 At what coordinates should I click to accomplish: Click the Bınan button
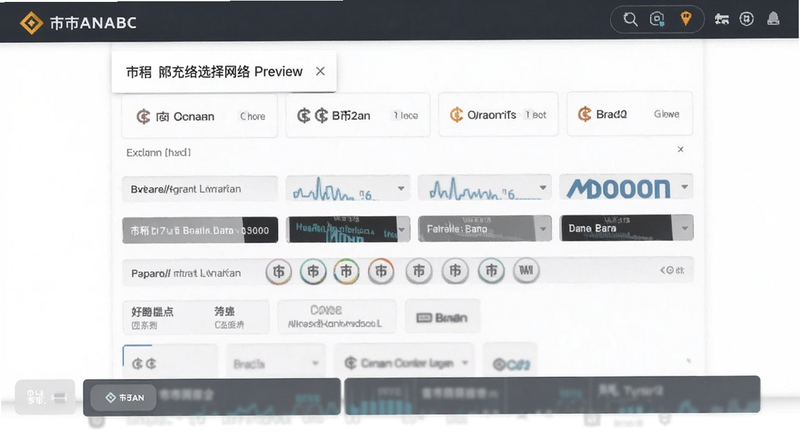pyautogui.click(x=442, y=318)
